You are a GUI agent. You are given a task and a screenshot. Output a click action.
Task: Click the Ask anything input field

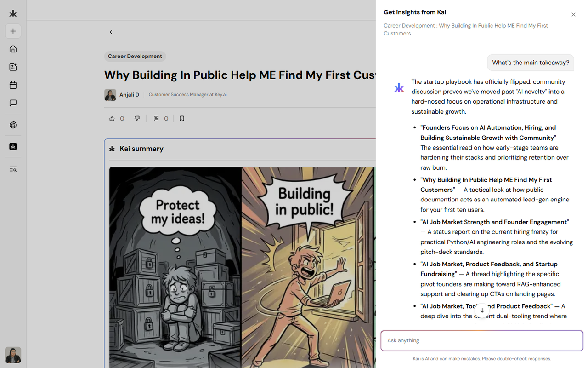482,340
